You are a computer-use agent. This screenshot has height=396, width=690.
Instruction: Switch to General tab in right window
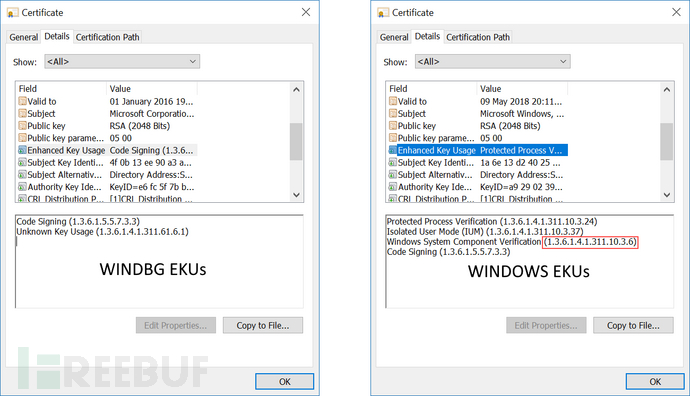[x=394, y=37]
